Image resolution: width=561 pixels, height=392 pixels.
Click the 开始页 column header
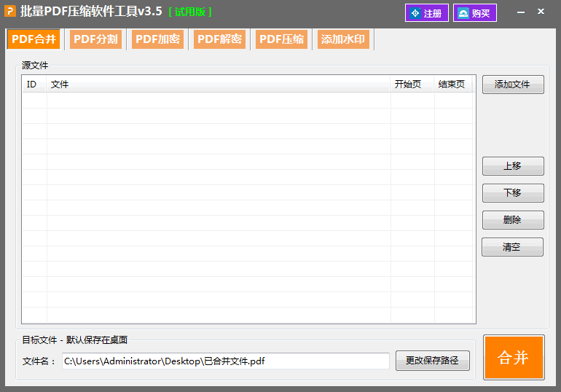pos(412,84)
